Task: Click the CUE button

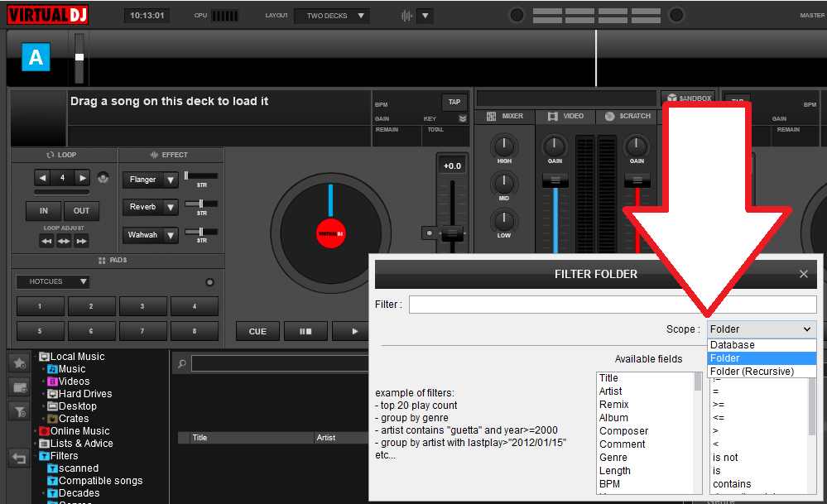Action: tap(257, 332)
